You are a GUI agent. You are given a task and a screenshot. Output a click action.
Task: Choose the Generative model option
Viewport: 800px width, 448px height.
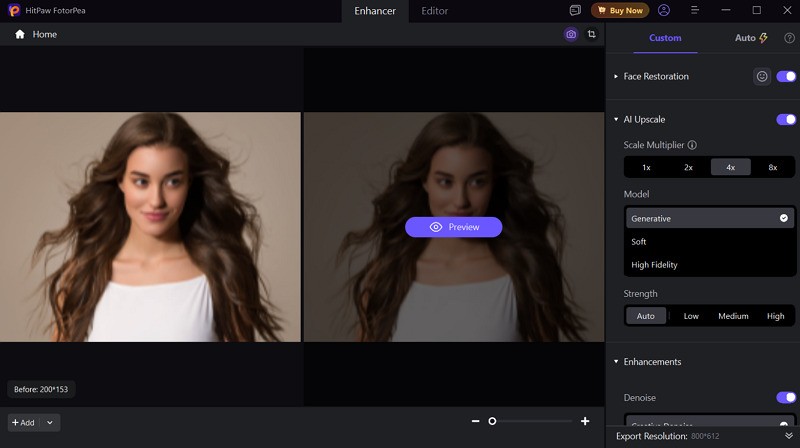coord(709,218)
